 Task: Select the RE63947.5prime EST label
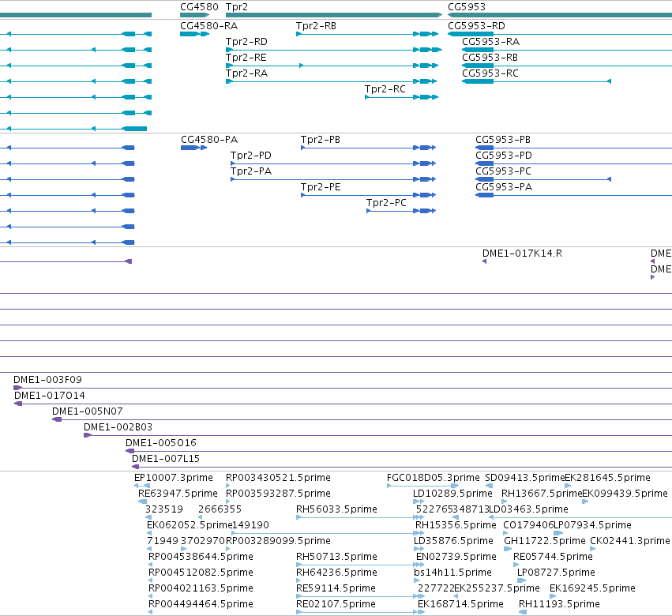178,494
